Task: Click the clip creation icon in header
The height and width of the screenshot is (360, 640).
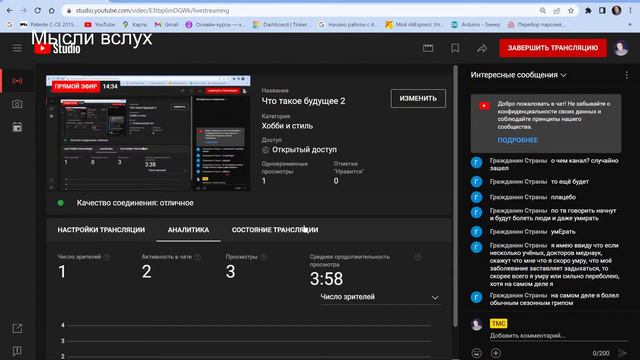Action: [428, 48]
